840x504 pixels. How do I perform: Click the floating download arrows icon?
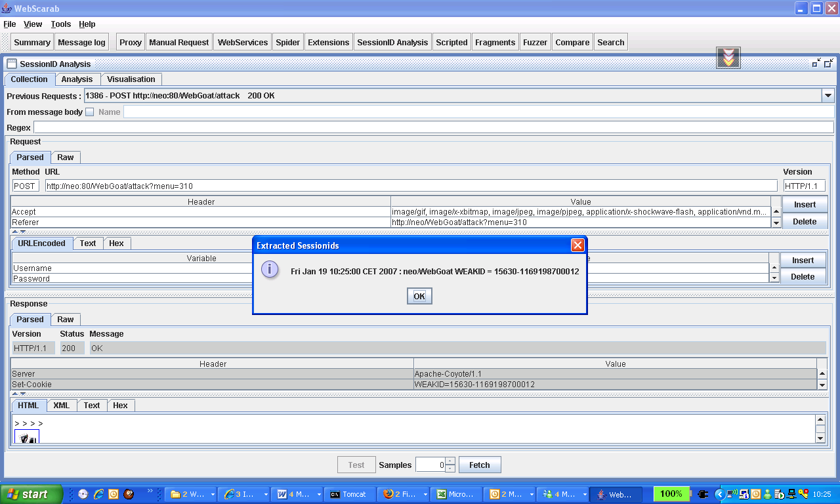pyautogui.click(x=728, y=58)
